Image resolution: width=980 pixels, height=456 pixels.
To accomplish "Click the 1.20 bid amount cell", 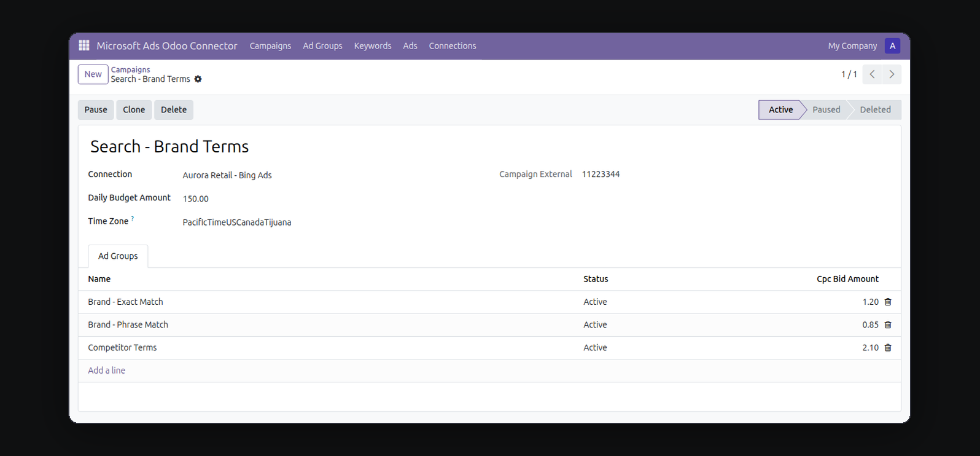I will point(870,302).
